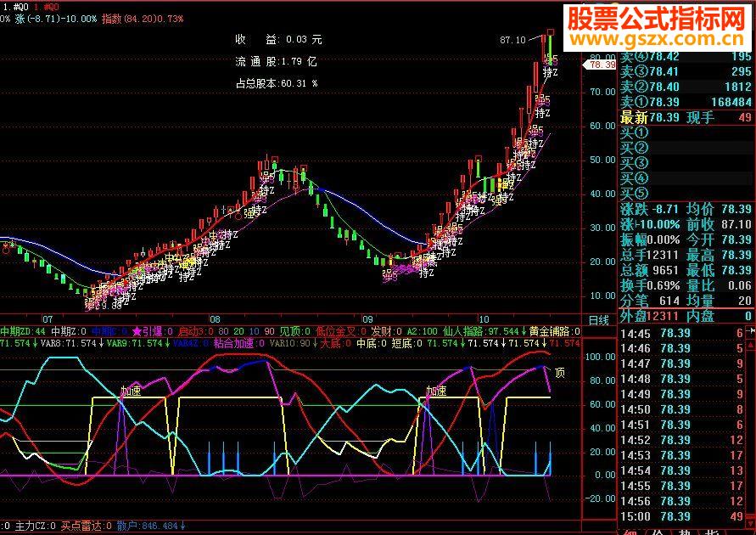Select the 14:54 tick row
Image resolution: width=756 pixels, height=535 pixels.
click(682, 470)
